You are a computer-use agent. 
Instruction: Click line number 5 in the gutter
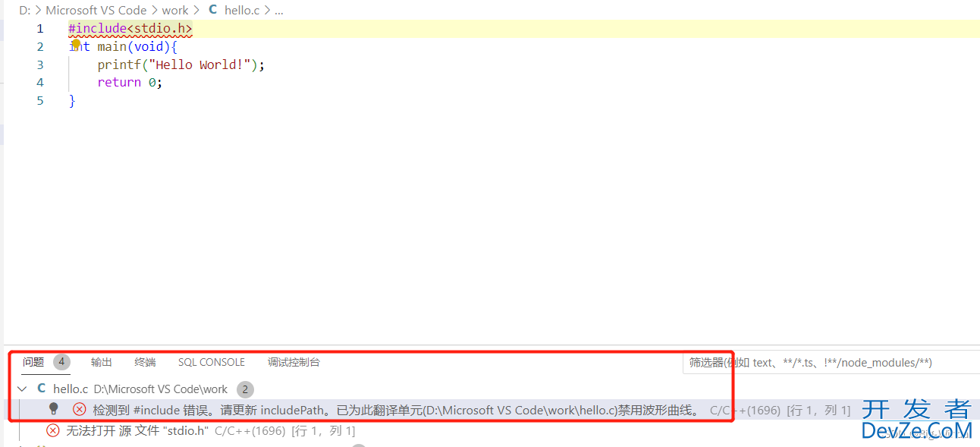40,100
